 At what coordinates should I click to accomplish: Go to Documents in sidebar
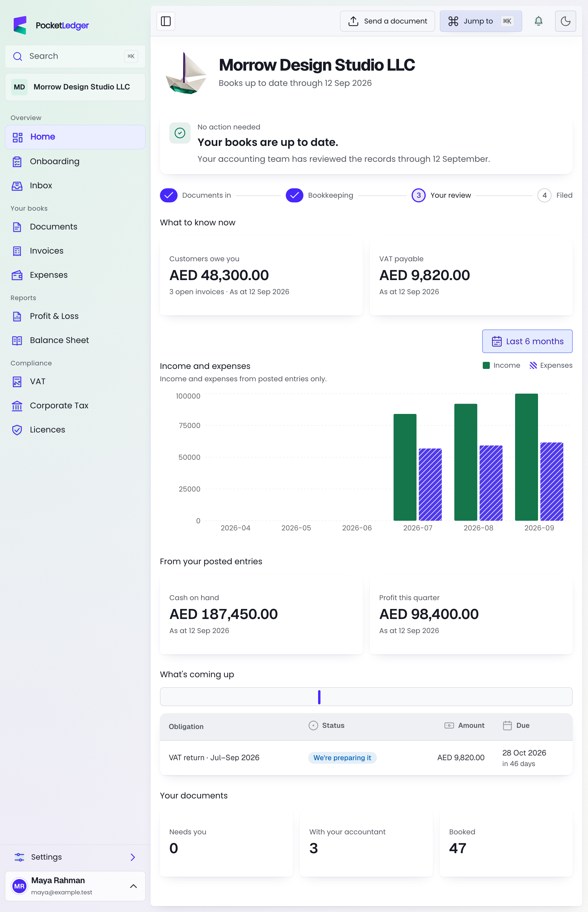[75, 227]
